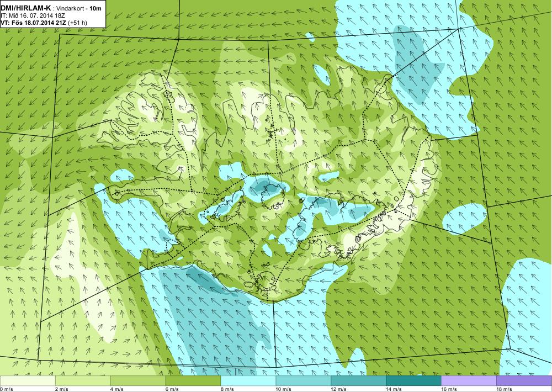Viewport: 552px width, 392px height.
Task: Click the '4 m/s' legend label
Action: tap(117, 389)
